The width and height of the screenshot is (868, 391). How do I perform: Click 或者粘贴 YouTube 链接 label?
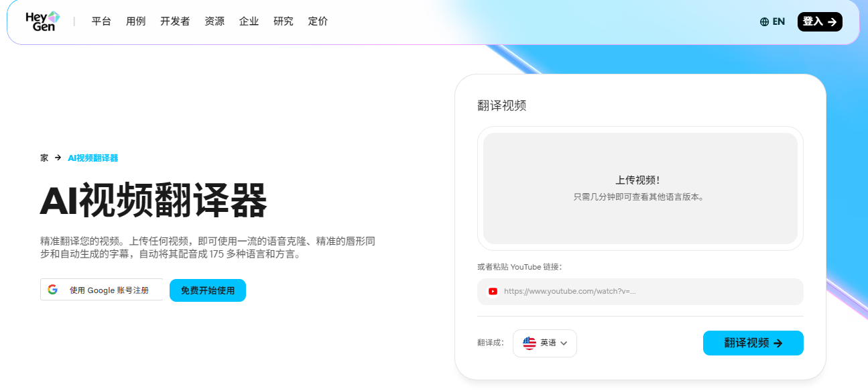click(x=519, y=267)
